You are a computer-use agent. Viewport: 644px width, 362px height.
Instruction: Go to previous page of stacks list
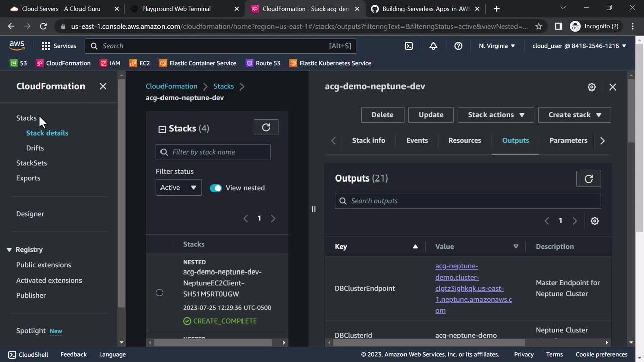coord(246,218)
